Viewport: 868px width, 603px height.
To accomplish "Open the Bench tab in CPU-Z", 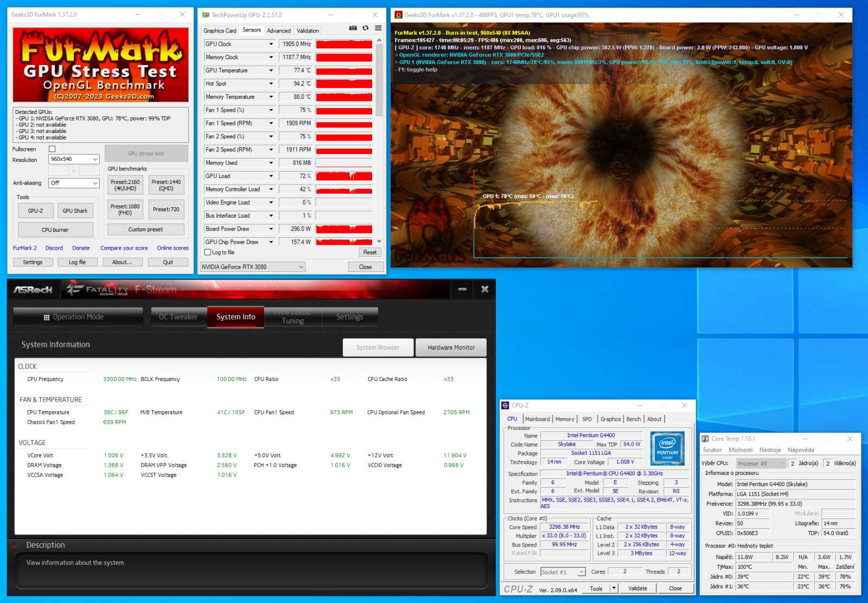I will 634,419.
